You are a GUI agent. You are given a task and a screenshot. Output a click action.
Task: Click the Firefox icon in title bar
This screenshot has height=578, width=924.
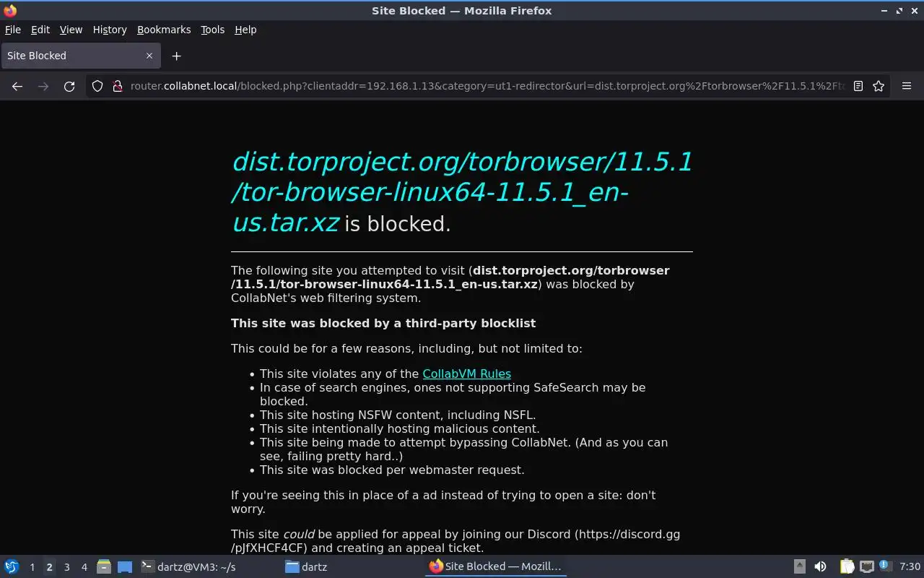coord(10,11)
